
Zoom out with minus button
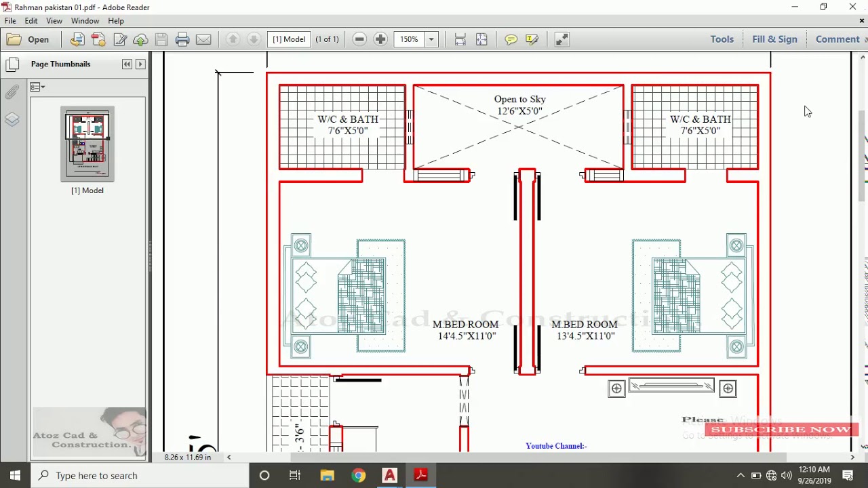360,39
